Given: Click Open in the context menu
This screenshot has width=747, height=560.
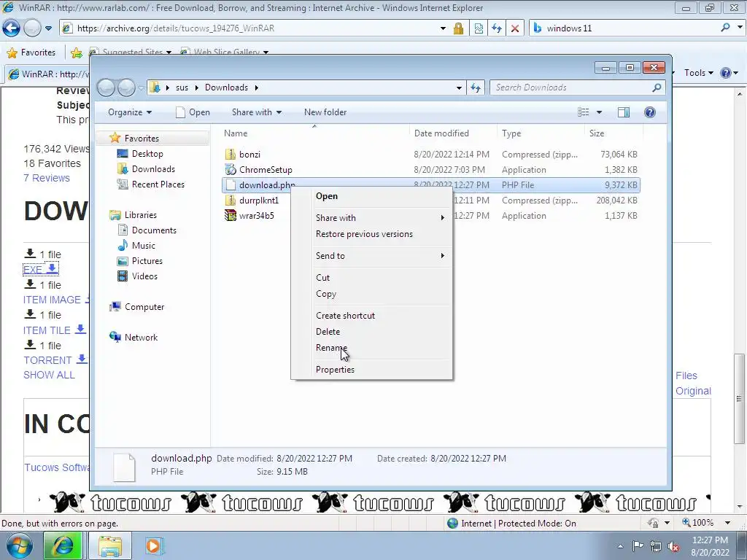Looking at the screenshot, I should coord(326,196).
